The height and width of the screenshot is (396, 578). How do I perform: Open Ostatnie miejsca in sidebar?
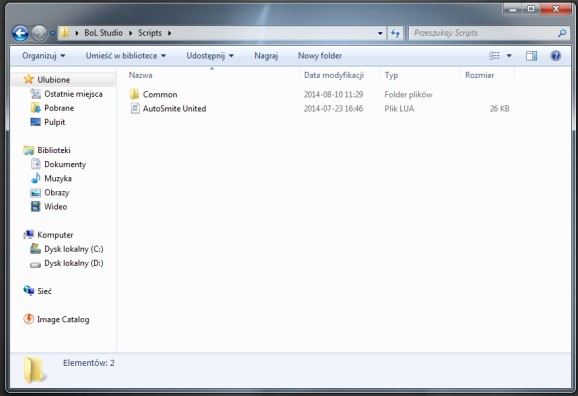73,94
